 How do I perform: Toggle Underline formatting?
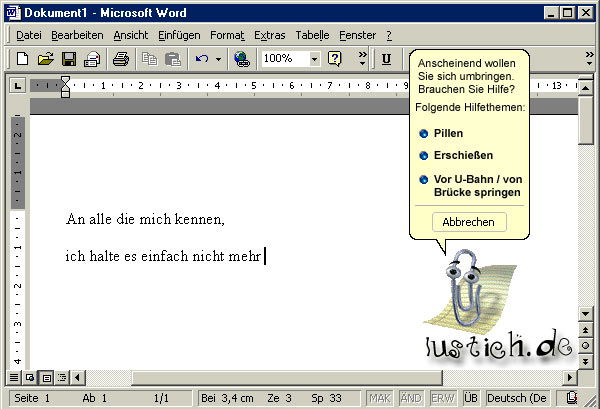click(x=386, y=59)
